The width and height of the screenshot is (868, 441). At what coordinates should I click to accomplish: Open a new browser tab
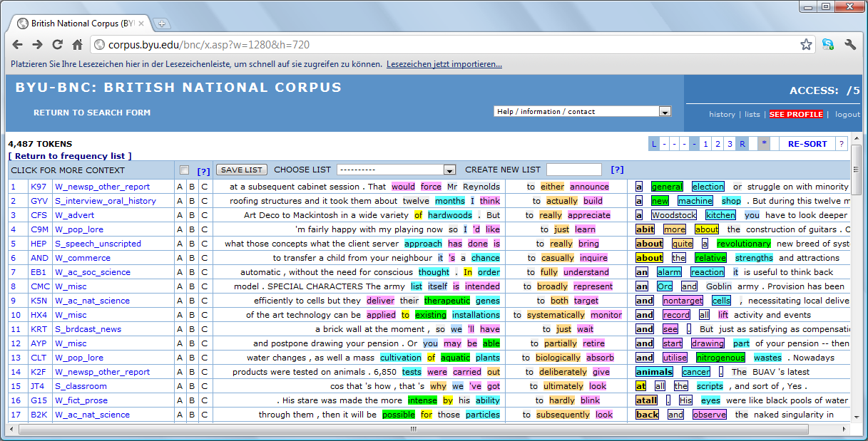tap(162, 24)
